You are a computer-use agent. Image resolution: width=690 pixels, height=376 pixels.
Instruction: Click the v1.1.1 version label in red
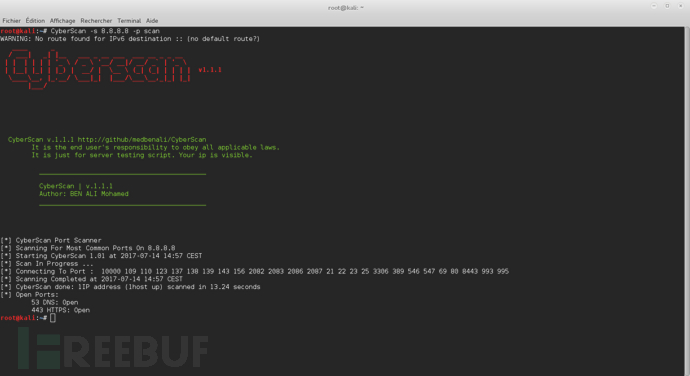(x=210, y=70)
